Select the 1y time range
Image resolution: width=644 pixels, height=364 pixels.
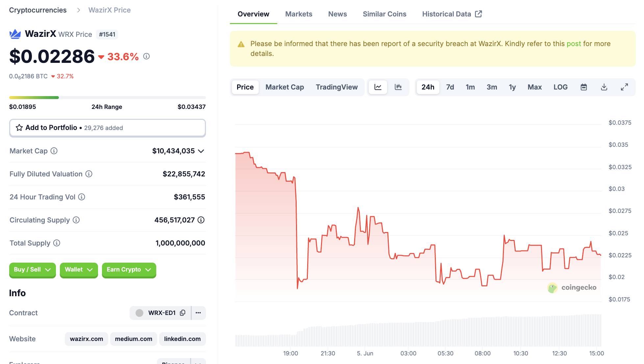coord(512,87)
